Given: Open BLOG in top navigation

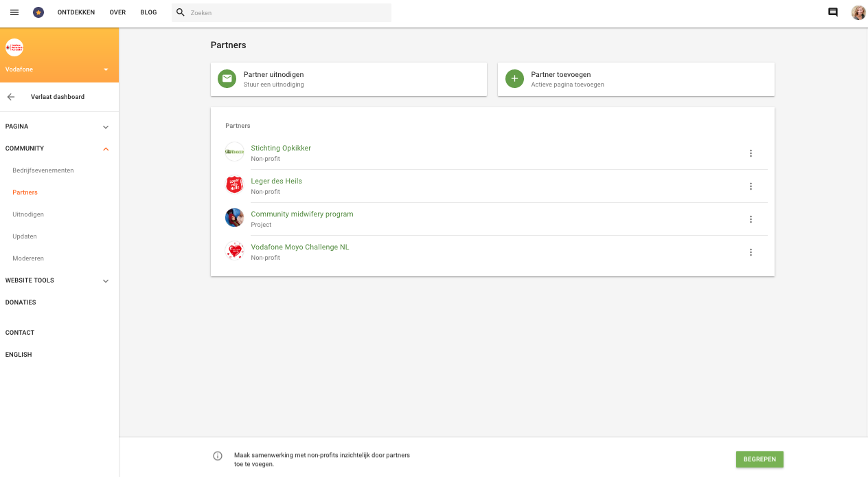Looking at the screenshot, I should click(x=148, y=12).
